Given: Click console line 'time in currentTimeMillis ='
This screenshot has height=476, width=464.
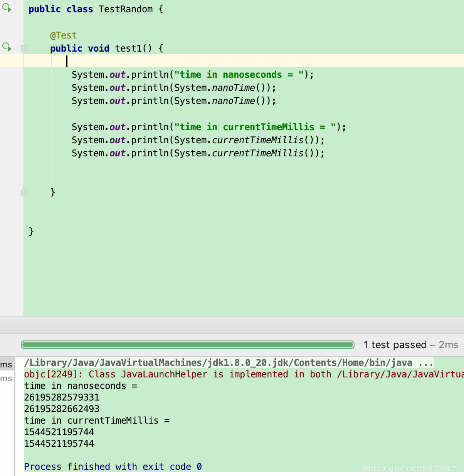Looking at the screenshot, I should (x=97, y=421).
